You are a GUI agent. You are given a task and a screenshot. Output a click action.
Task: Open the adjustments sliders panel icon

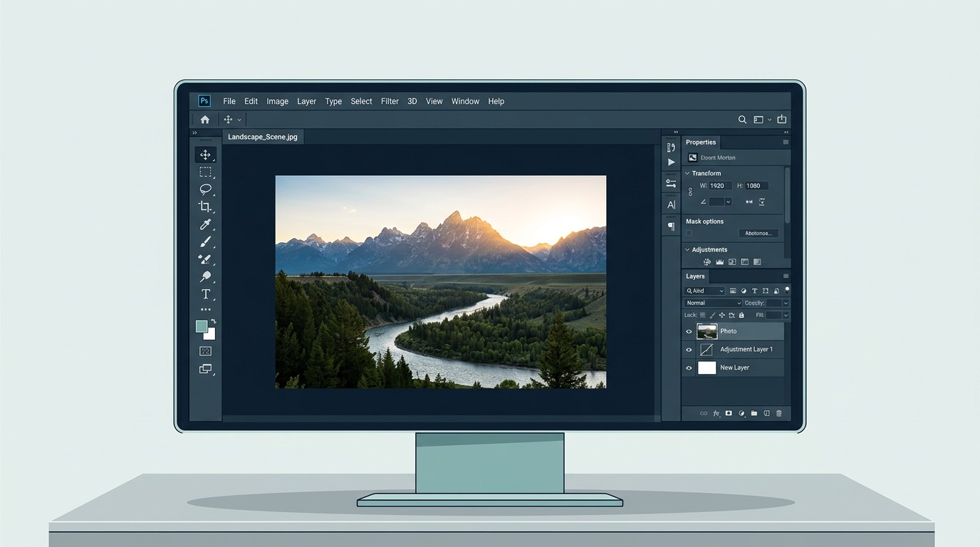pyautogui.click(x=671, y=183)
